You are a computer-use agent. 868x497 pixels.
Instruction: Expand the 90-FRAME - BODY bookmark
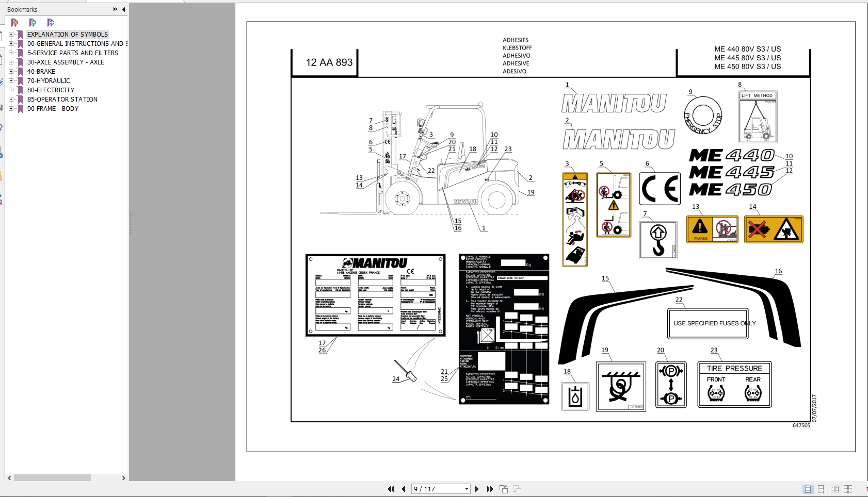pos(11,109)
